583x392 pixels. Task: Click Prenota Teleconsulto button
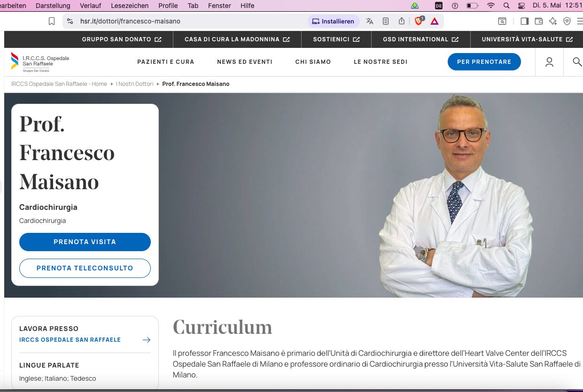pyautogui.click(x=85, y=268)
